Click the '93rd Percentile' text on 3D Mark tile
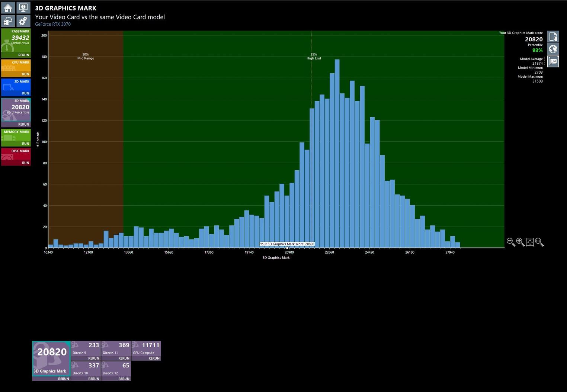Screen dimensions: 567x392 pyautogui.click(x=18, y=112)
